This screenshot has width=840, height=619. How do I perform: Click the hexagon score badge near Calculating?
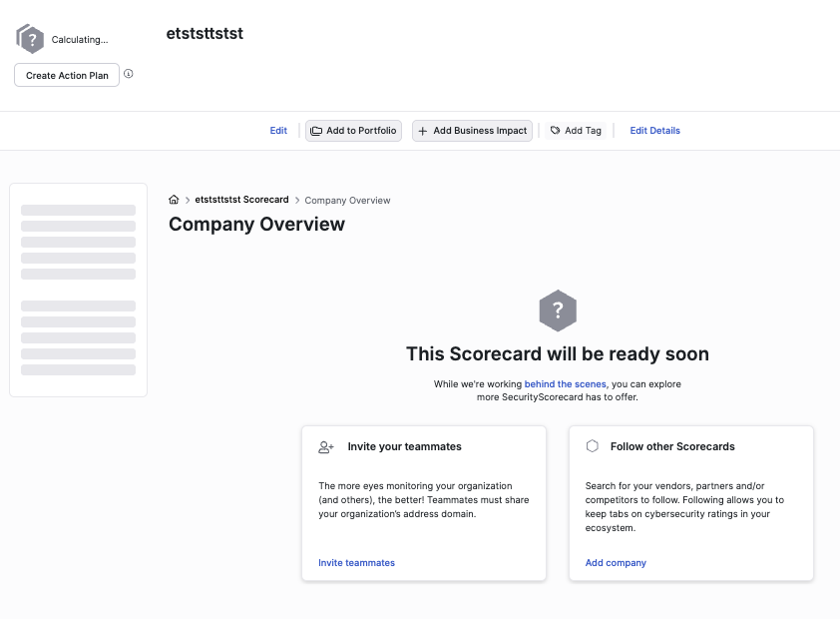click(30, 39)
